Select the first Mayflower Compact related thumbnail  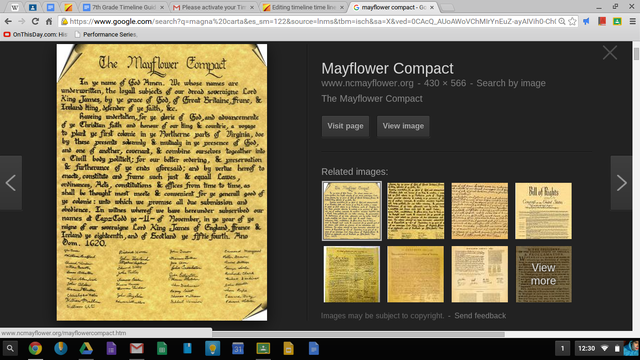[x=352, y=211]
